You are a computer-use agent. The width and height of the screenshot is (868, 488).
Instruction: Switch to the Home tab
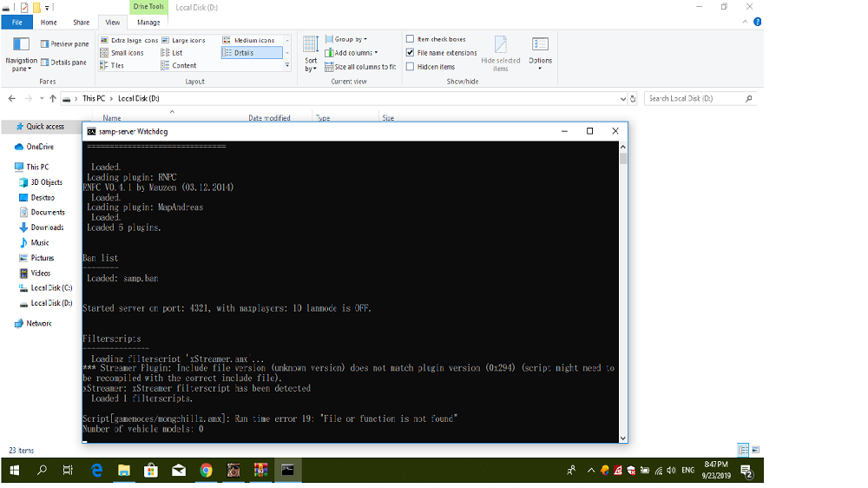(x=49, y=23)
